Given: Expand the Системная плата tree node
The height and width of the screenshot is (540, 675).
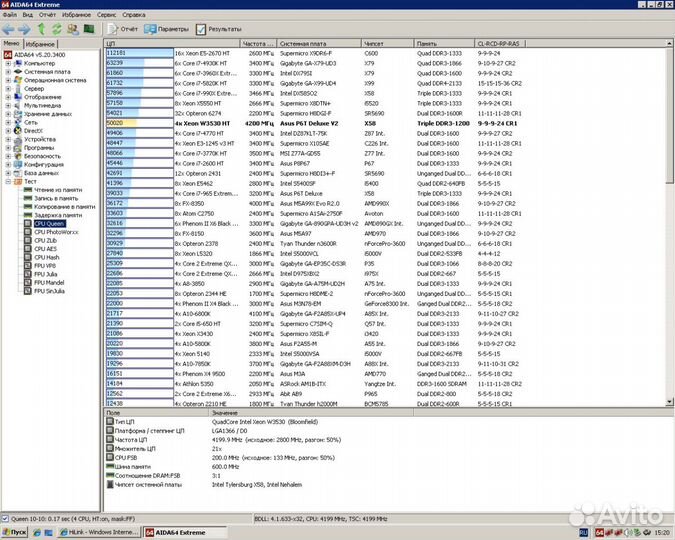Looking at the screenshot, I should pos(8,72).
